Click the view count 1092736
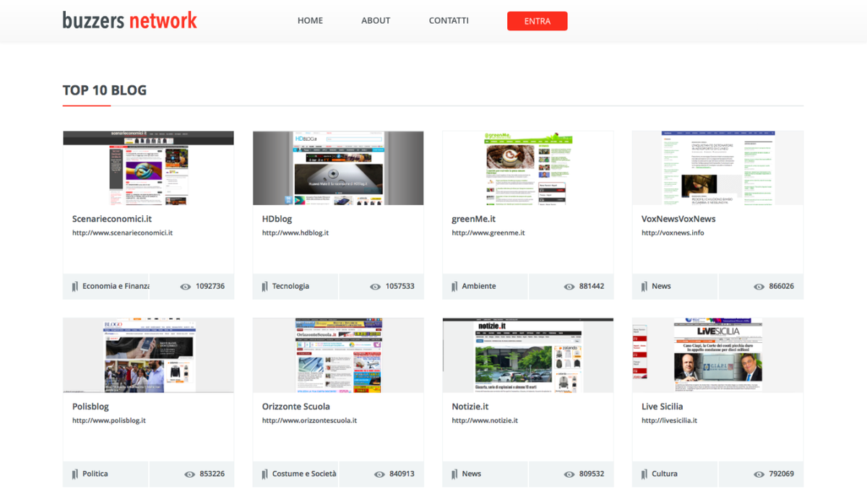This screenshot has height=504, width=867. coord(210,286)
